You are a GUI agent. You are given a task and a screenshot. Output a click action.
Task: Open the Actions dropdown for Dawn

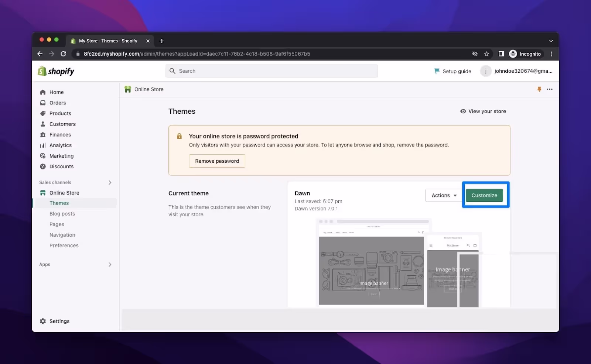pyautogui.click(x=444, y=195)
